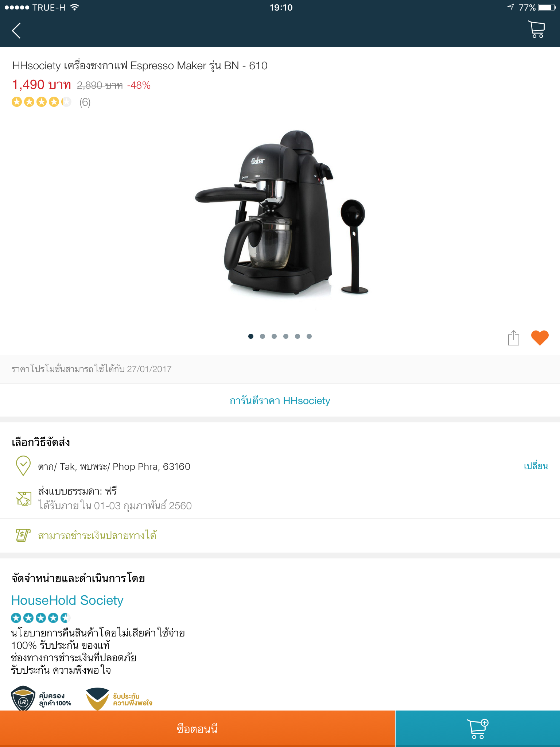Tap the cash on delivery icon
560x747 pixels.
click(23, 535)
